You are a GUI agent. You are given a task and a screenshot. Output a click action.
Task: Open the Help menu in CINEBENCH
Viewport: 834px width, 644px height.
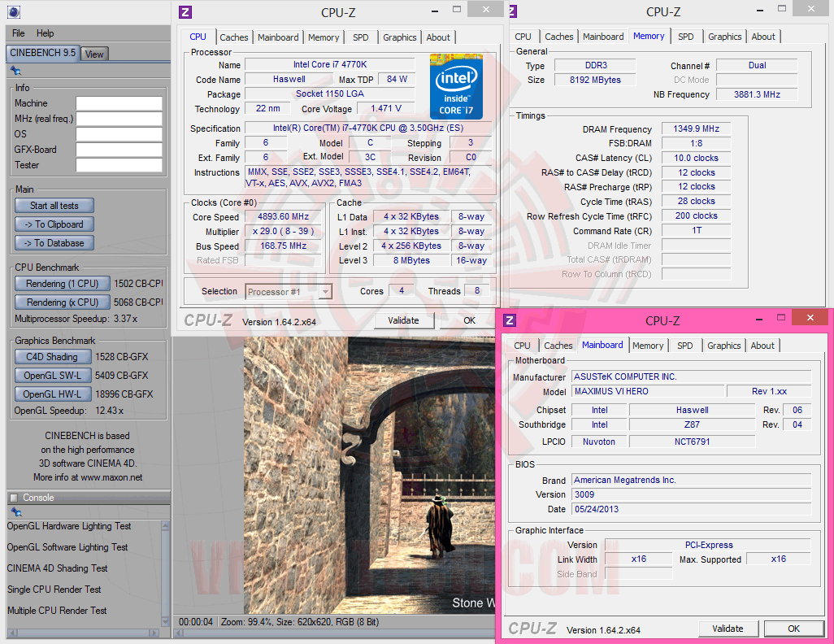tap(45, 33)
